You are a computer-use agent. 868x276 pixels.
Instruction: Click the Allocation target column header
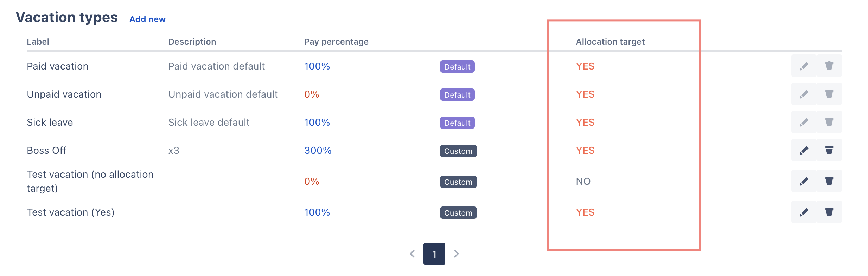coord(610,42)
